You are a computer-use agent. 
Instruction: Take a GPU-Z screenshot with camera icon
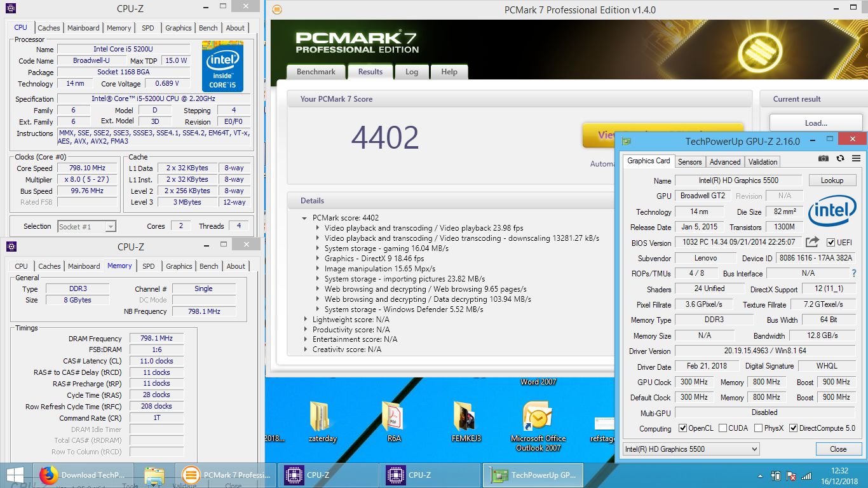824,158
